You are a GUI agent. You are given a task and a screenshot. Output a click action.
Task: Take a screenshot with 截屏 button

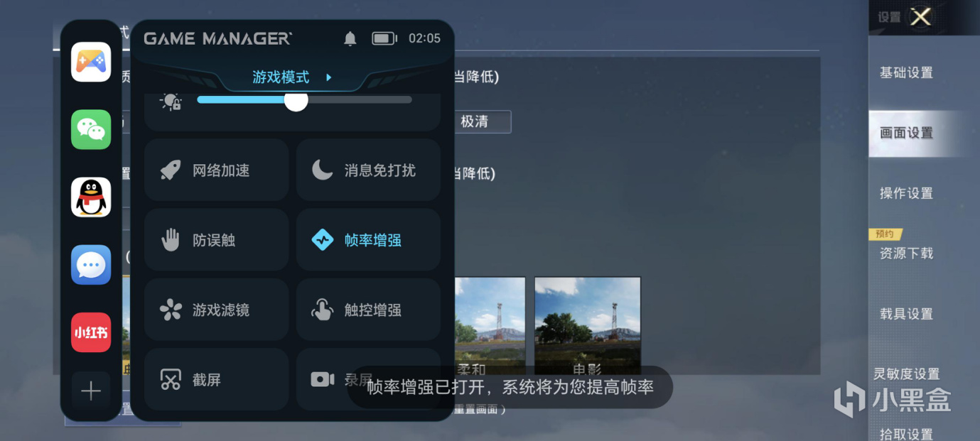click(x=217, y=379)
